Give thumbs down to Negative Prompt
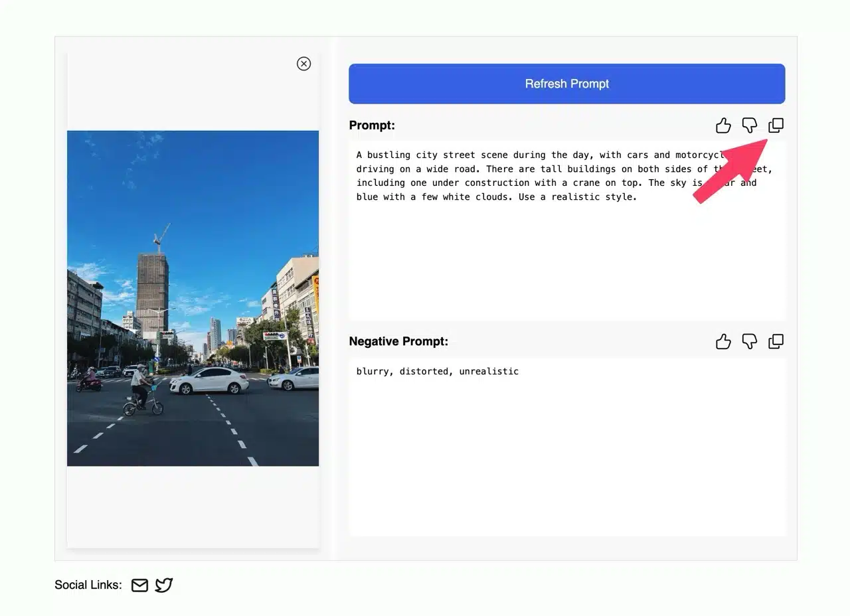The height and width of the screenshot is (616, 850). tap(749, 341)
